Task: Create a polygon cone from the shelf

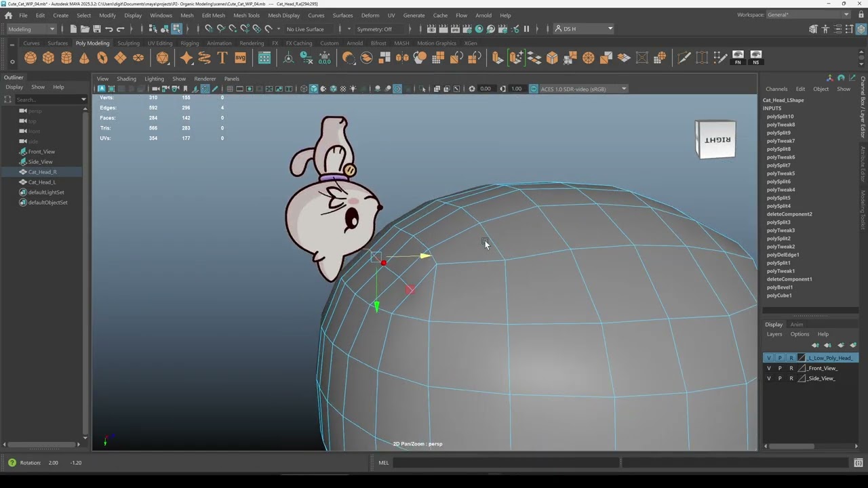Action: click(84, 58)
